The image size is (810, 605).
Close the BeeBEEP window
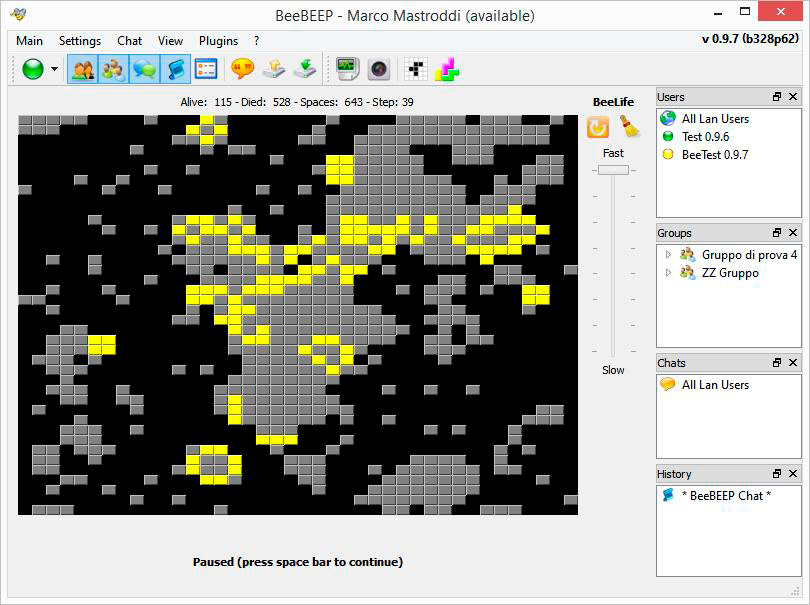780,11
